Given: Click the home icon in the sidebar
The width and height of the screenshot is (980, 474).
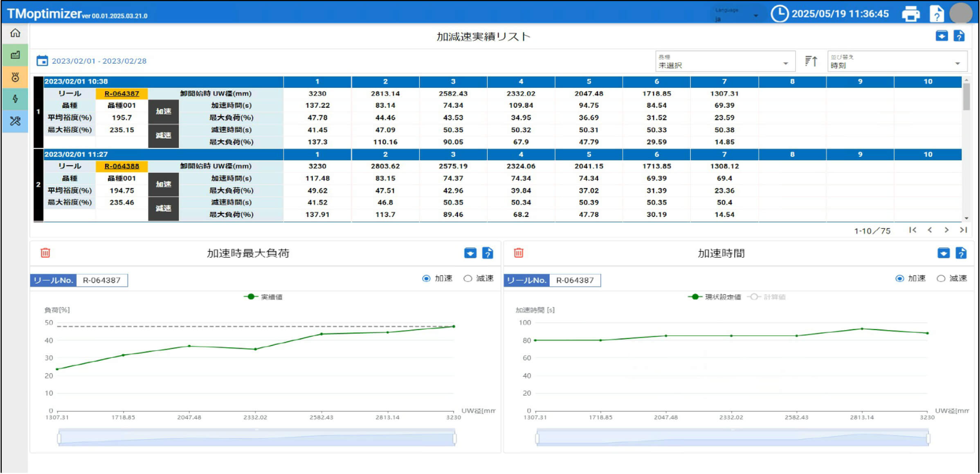Looking at the screenshot, I should [x=15, y=33].
